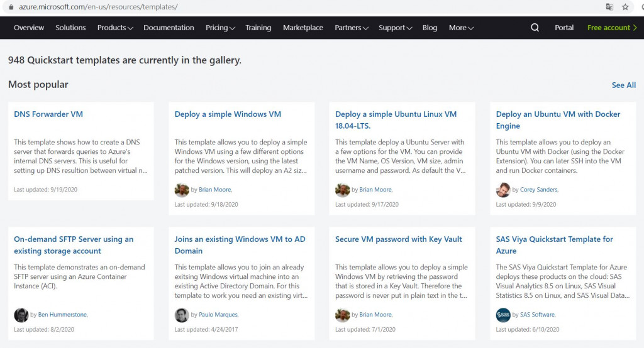Open Training in navigation bar
Screen dimensions: 644x348
(258, 28)
